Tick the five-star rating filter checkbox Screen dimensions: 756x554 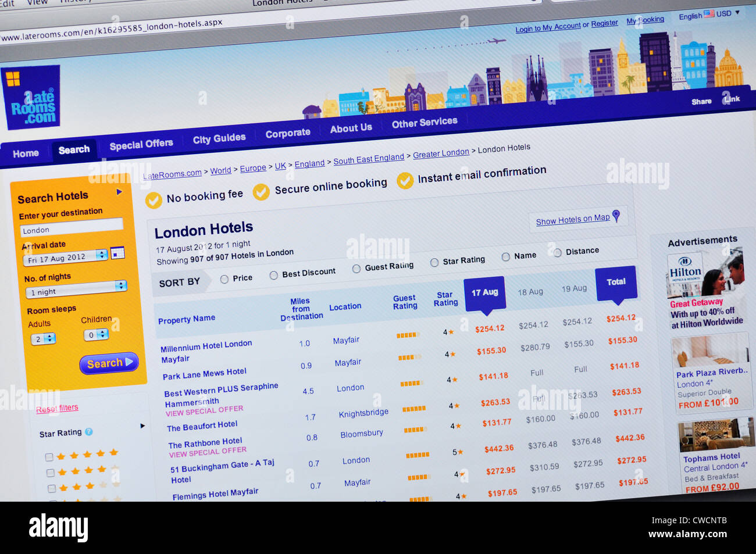pyautogui.click(x=49, y=458)
